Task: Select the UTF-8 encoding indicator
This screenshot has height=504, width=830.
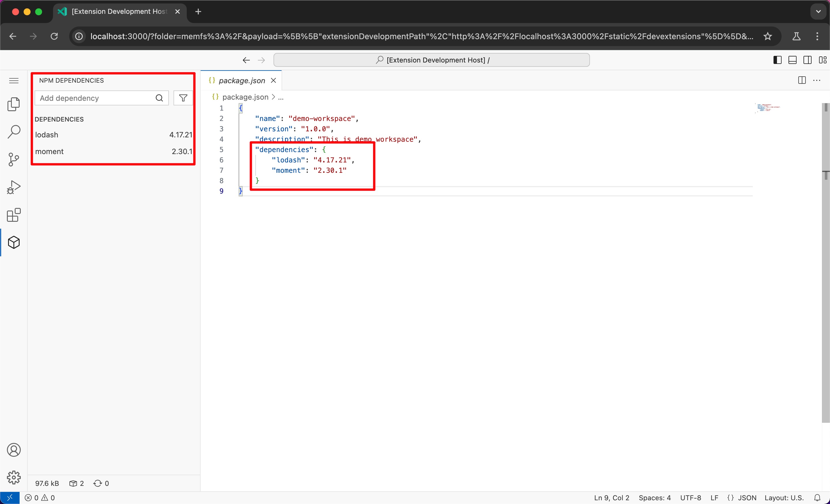Action: pyautogui.click(x=691, y=498)
